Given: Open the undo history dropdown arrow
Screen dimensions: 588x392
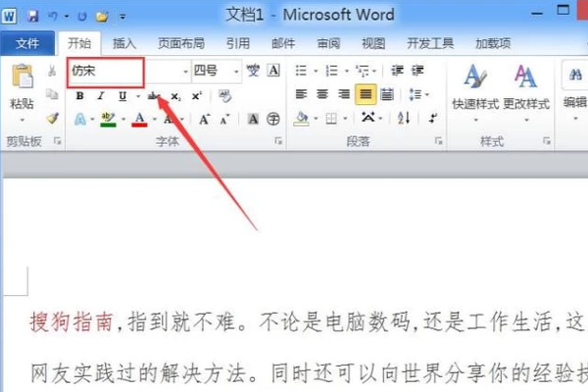Looking at the screenshot, I should [67, 16].
